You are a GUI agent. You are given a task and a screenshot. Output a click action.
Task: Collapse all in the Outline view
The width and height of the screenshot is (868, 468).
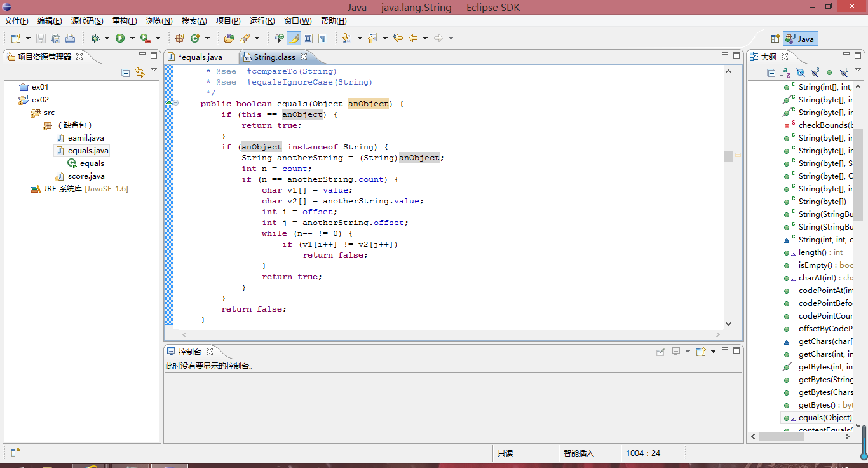point(771,72)
